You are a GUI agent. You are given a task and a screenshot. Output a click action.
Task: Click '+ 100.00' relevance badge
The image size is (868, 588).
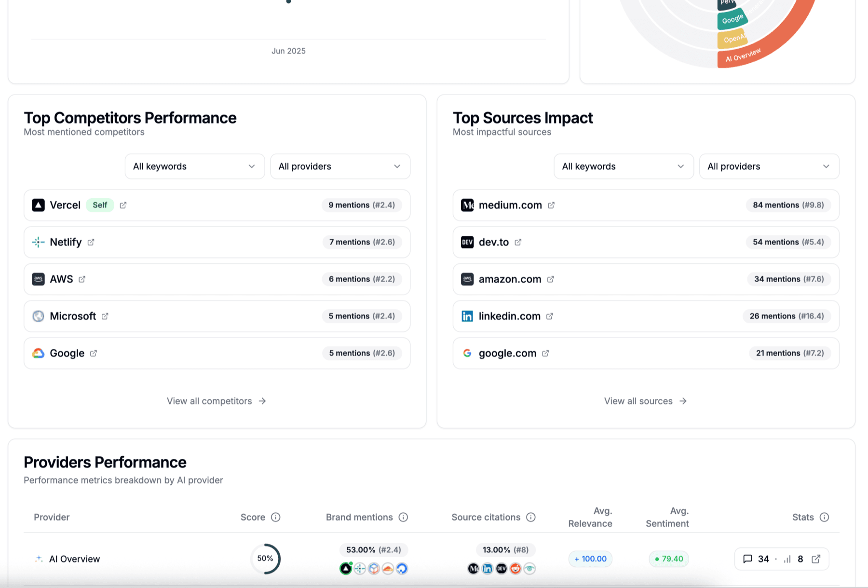pos(590,559)
